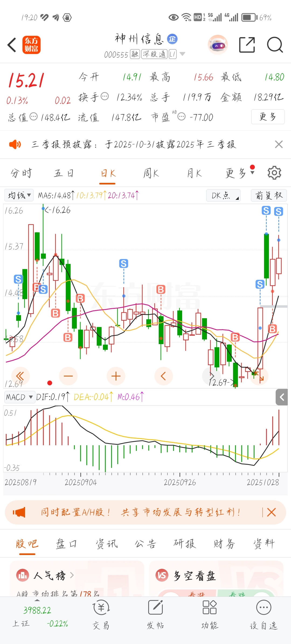Open chart settings gear icon
This screenshot has width=291, height=644.
pyautogui.click(x=275, y=173)
